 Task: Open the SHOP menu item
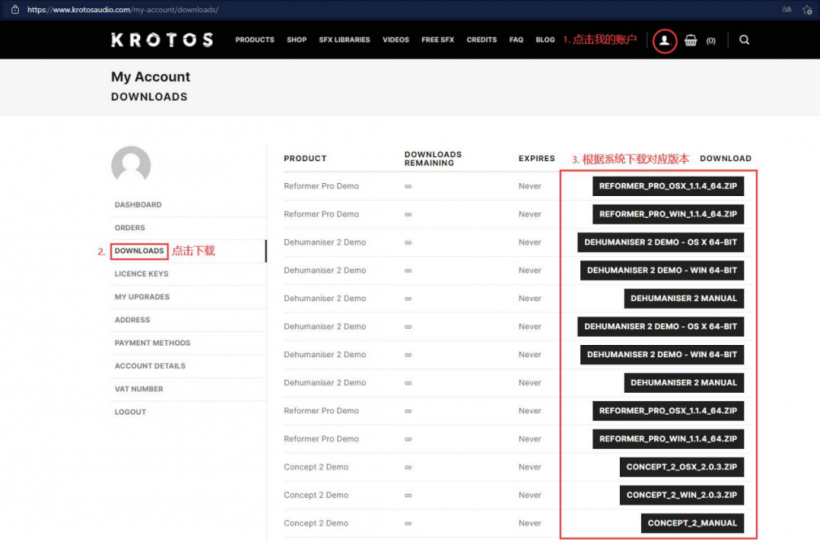coord(297,40)
